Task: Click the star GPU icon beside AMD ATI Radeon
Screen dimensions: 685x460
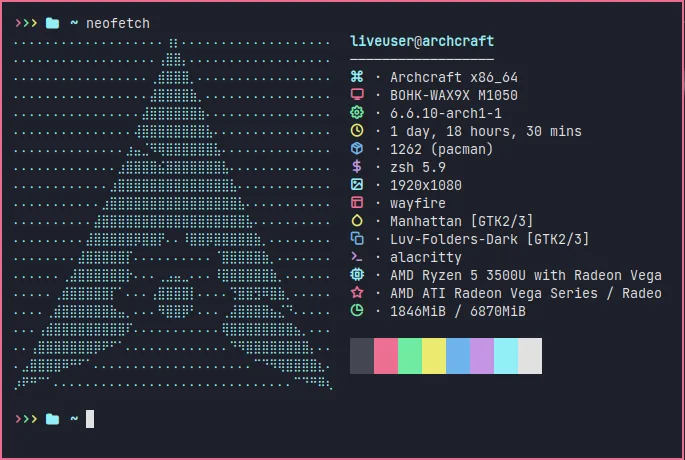Action: (357, 292)
